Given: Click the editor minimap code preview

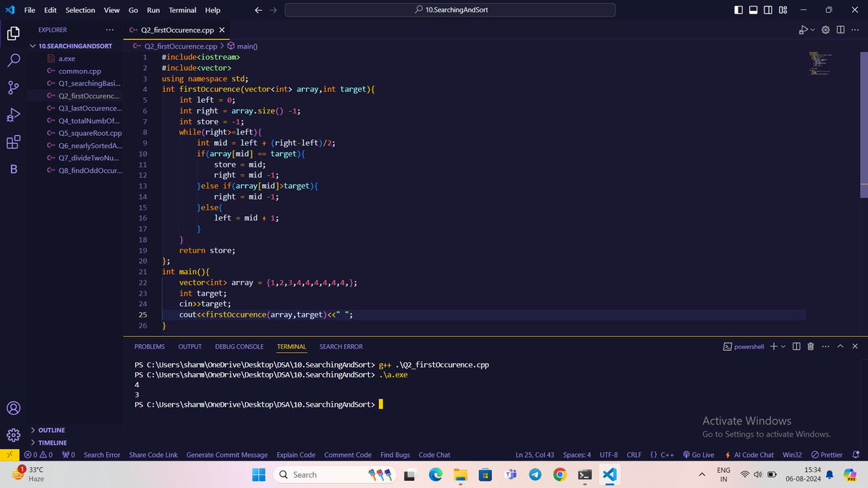Looking at the screenshot, I should tap(821, 63).
